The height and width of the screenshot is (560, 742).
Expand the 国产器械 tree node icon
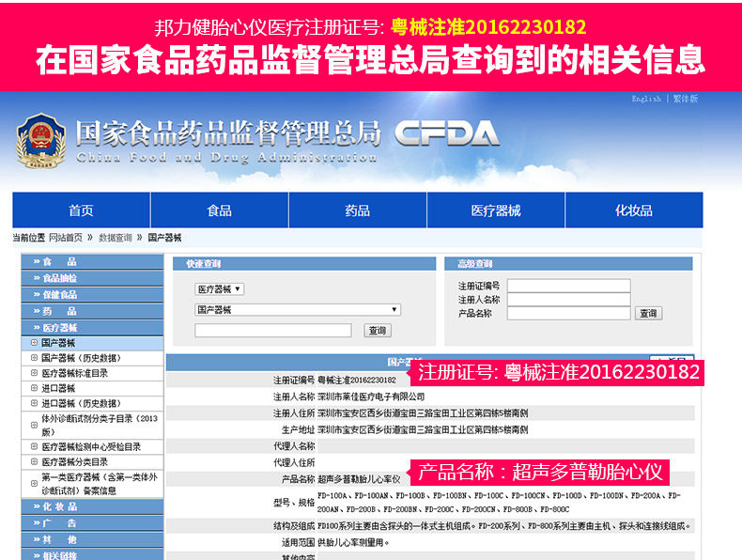(34, 343)
